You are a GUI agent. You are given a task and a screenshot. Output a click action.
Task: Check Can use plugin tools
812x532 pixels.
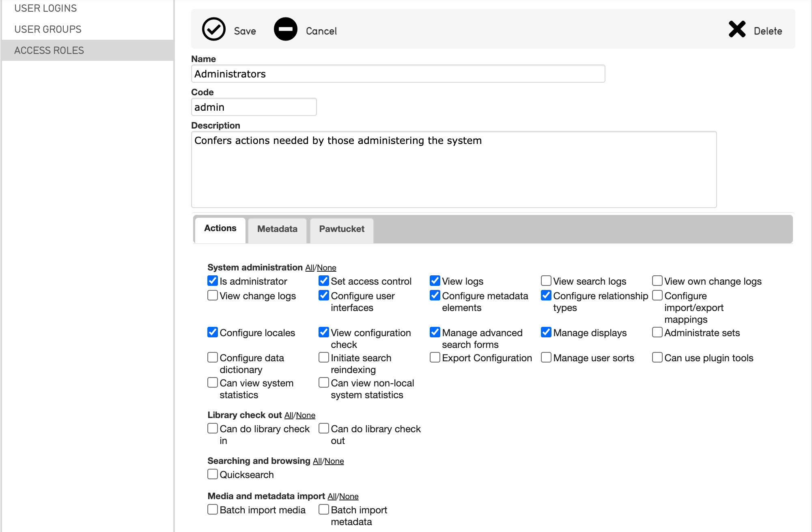point(657,357)
